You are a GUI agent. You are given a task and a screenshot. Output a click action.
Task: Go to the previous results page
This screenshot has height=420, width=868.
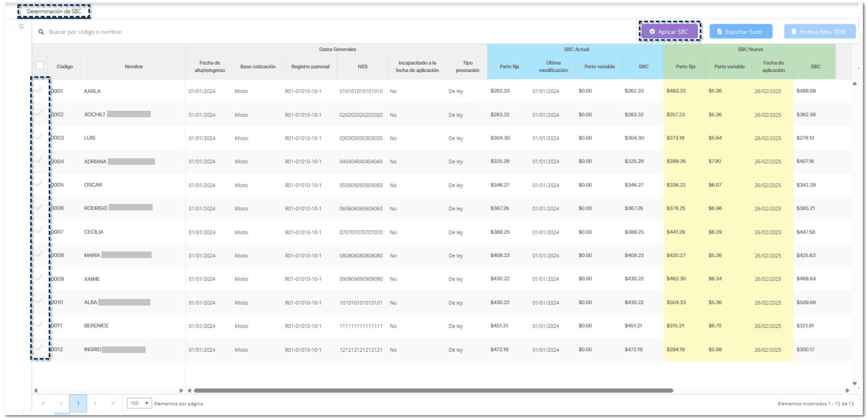[x=61, y=404]
